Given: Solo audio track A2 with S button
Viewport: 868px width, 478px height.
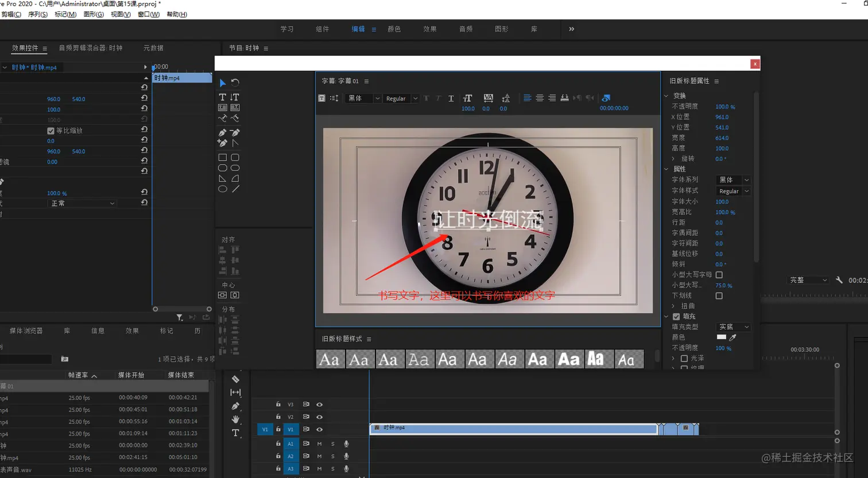Looking at the screenshot, I should click(x=332, y=456).
